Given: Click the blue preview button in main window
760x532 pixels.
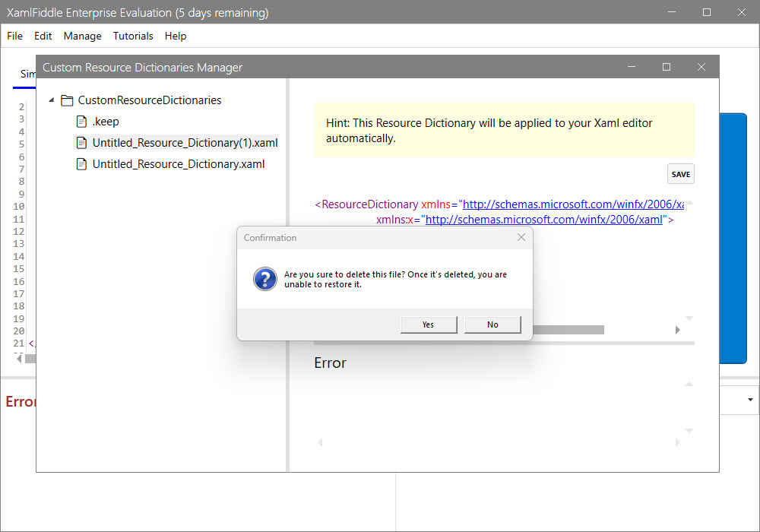Looking at the screenshot, I should click(733, 239).
